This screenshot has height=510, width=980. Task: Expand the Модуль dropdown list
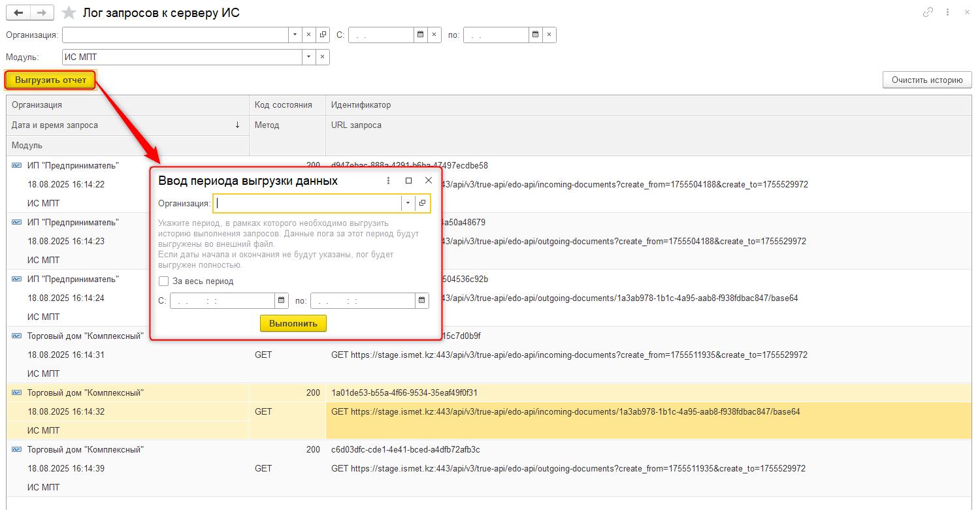click(x=308, y=57)
